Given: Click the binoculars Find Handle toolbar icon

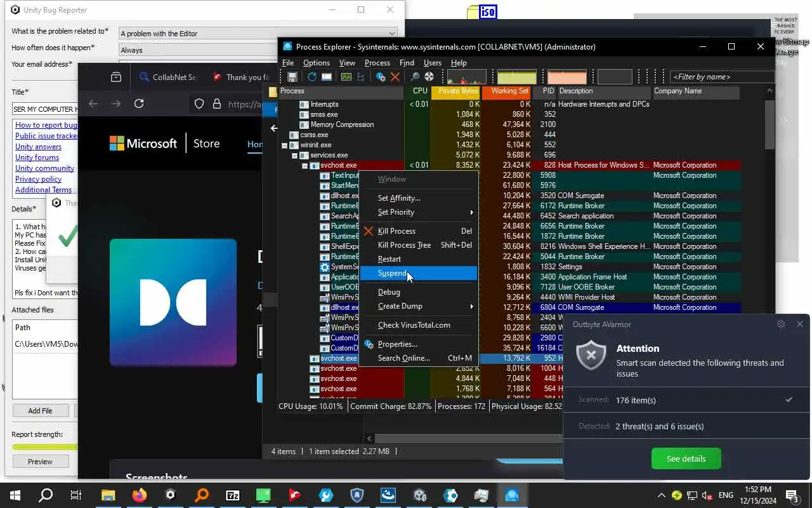Looking at the screenshot, I should [414, 77].
